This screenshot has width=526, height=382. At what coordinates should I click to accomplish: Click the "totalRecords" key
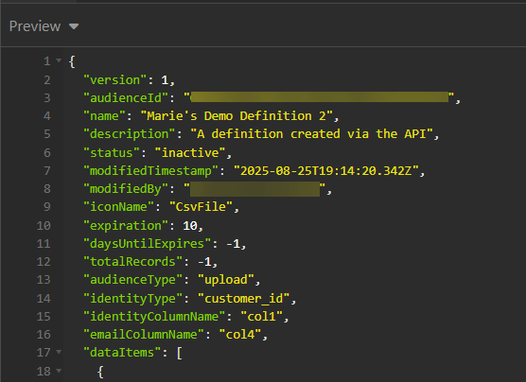(133, 262)
